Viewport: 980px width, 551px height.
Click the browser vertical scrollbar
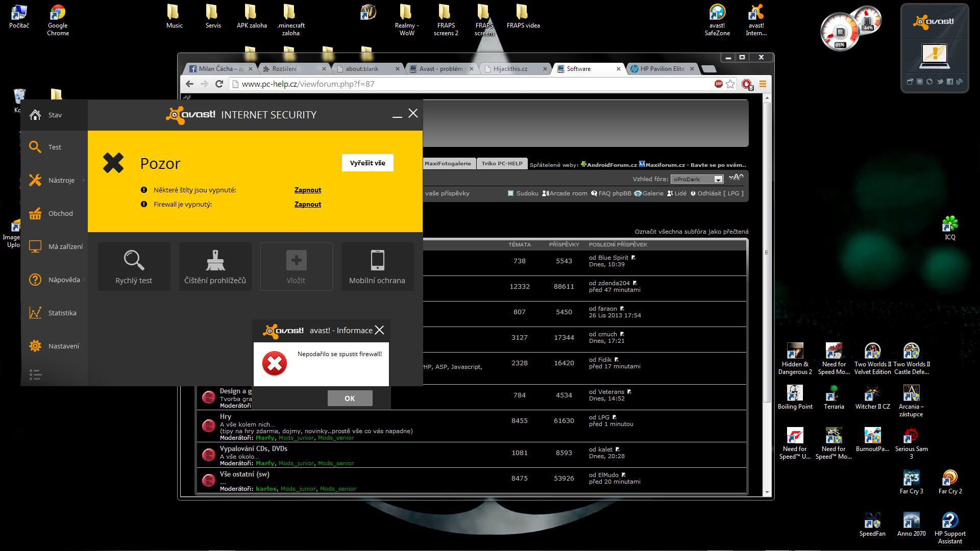(x=767, y=252)
